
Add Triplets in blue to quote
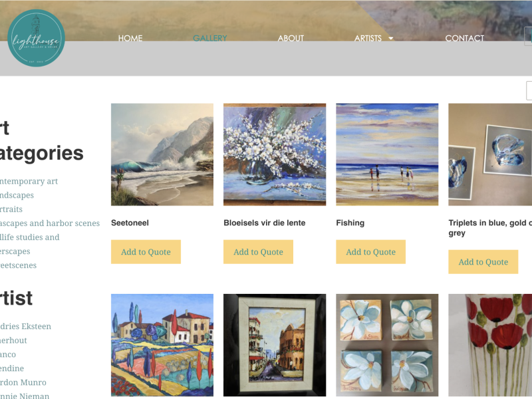point(483,262)
